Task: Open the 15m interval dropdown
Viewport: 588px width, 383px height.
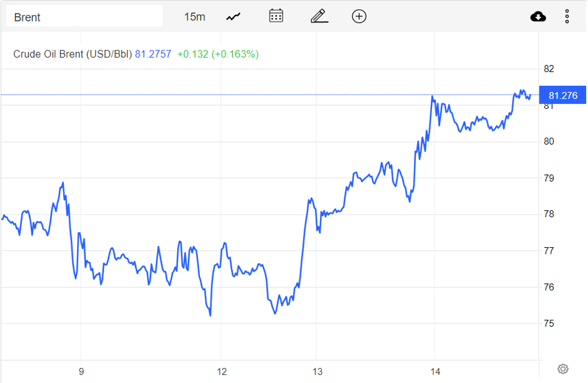Action: [194, 17]
